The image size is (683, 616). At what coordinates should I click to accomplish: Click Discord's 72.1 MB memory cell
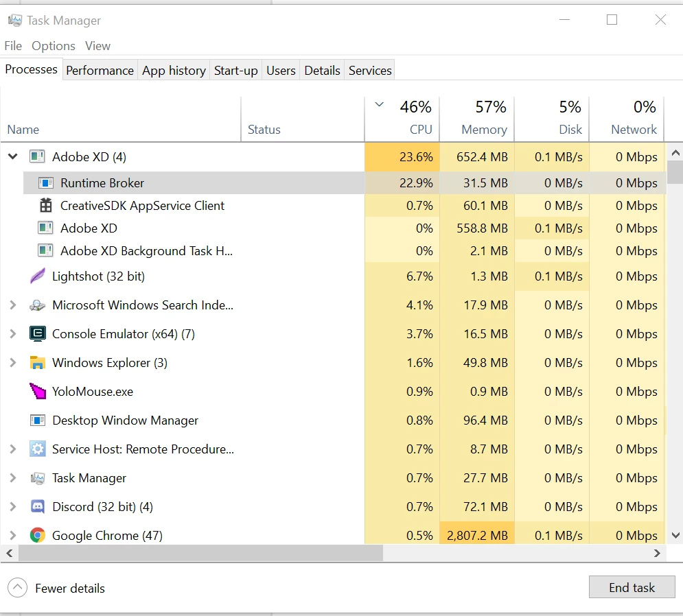click(x=476, y=507)
